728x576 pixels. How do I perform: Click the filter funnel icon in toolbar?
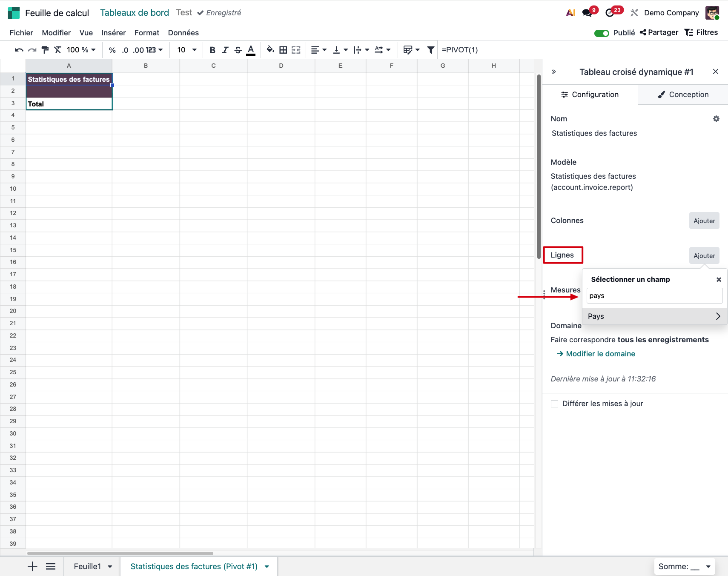pyautogui.click(x=430, y=50)
